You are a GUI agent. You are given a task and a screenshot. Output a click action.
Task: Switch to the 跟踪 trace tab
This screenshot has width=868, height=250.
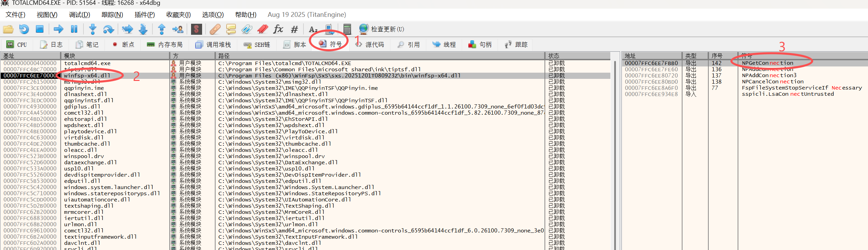coord(516,44)
